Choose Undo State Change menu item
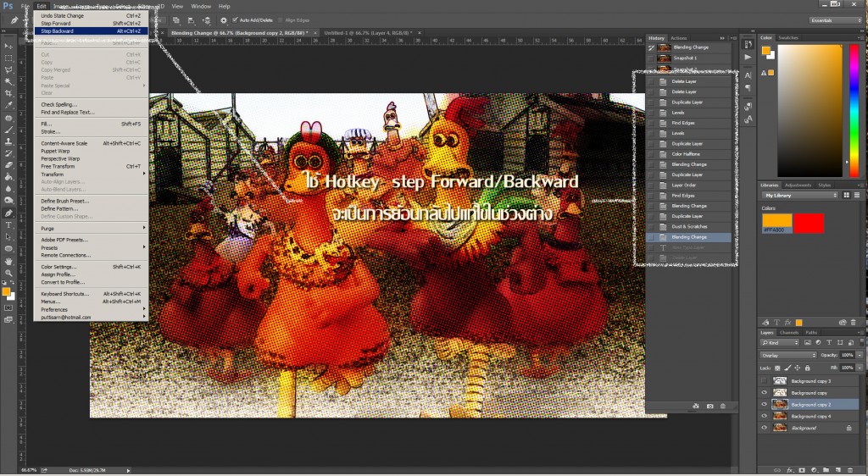Screen dimensions: 868x476 tap(92, 15)
